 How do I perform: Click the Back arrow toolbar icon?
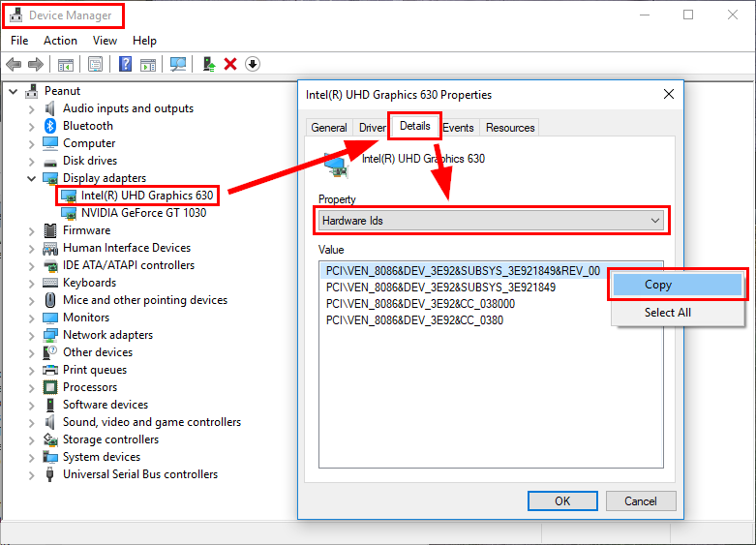14,64
